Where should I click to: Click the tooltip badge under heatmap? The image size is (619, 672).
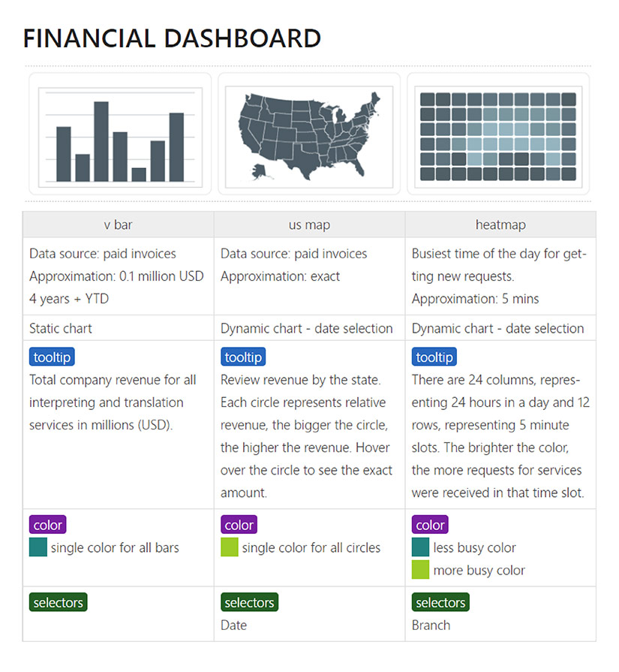(434, 357)
